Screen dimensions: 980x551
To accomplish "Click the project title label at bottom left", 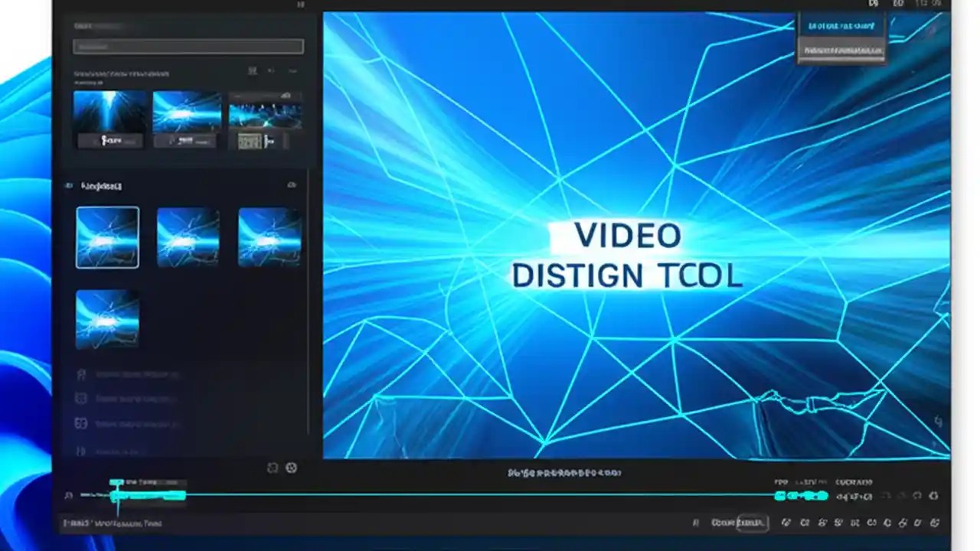I will point(111,523).
